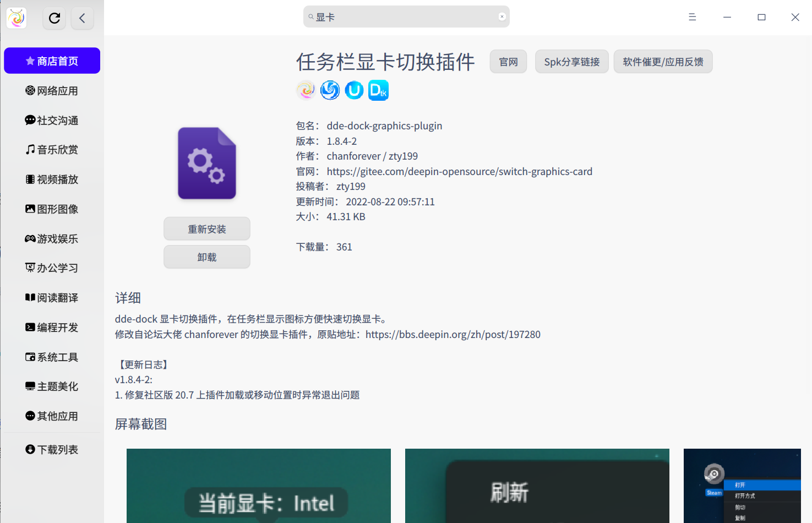Click the refresh icon in title bar
Image resolution: width=812 pixels, height=523 pixels.
(55, 18)
